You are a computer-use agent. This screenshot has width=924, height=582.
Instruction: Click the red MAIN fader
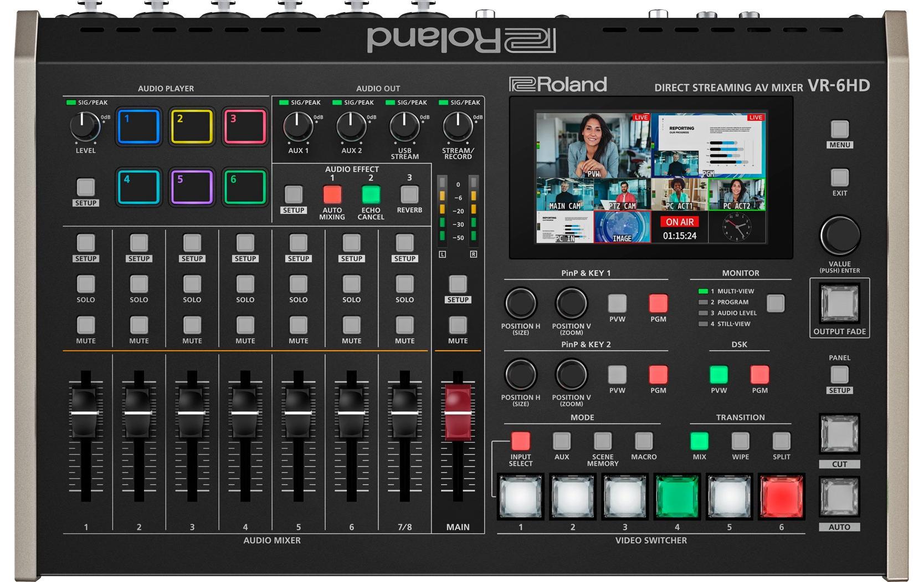[x=458, y=413]
